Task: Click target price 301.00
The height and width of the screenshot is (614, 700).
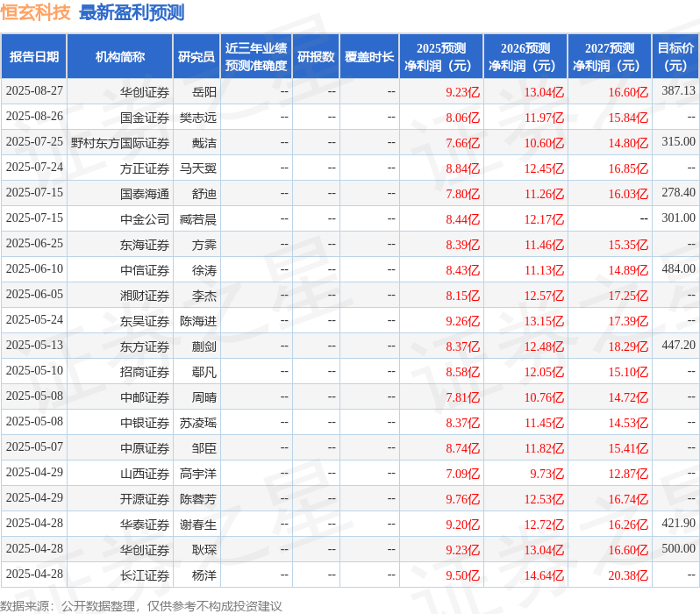Action: point(678,218)
